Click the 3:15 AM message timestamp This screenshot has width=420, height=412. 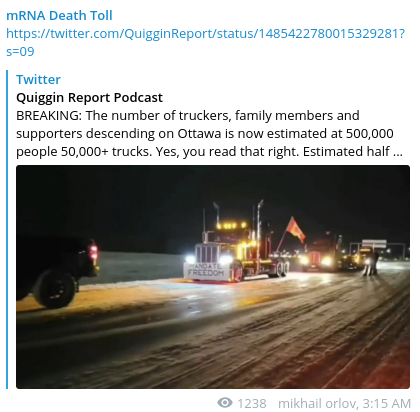(387, 403)
